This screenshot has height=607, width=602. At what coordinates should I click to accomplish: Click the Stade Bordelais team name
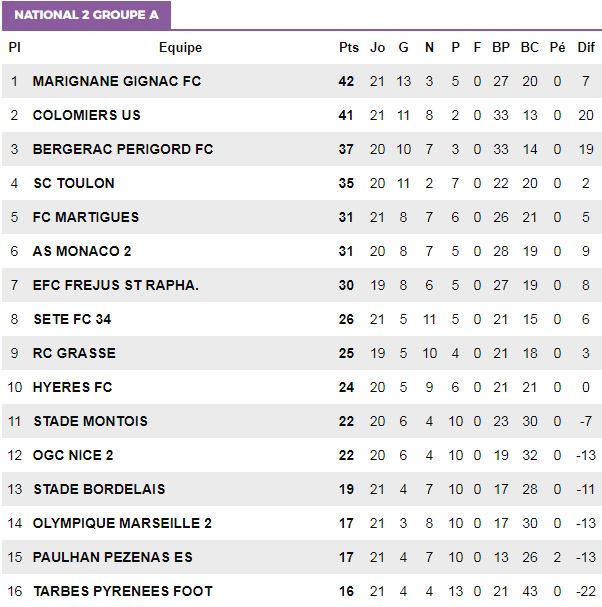coord(99,489)
